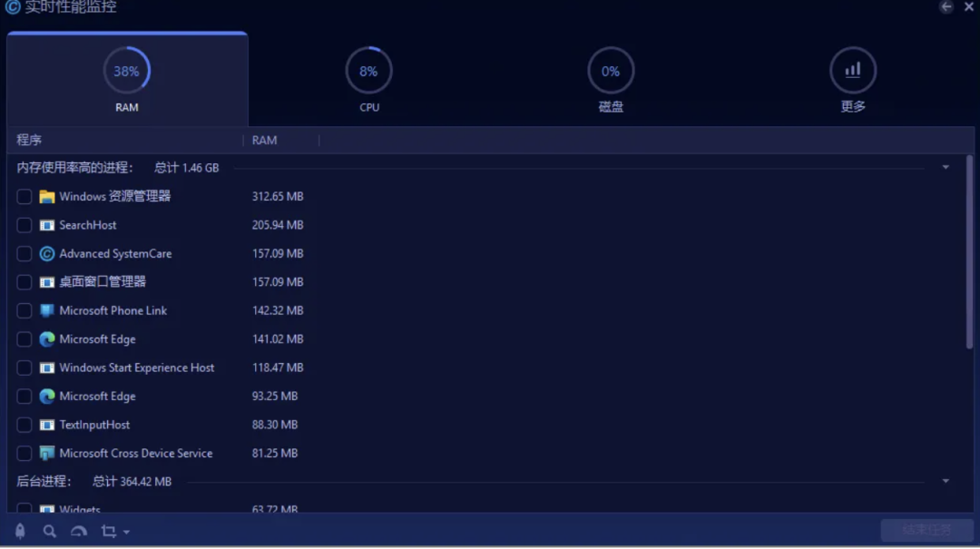
Task: Click the 内存使用率高的进程 section heading
Action: coord(75,168)
